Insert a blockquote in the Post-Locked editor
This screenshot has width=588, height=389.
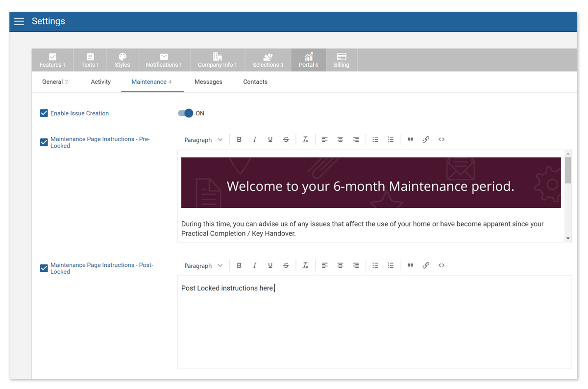[410, 265]
